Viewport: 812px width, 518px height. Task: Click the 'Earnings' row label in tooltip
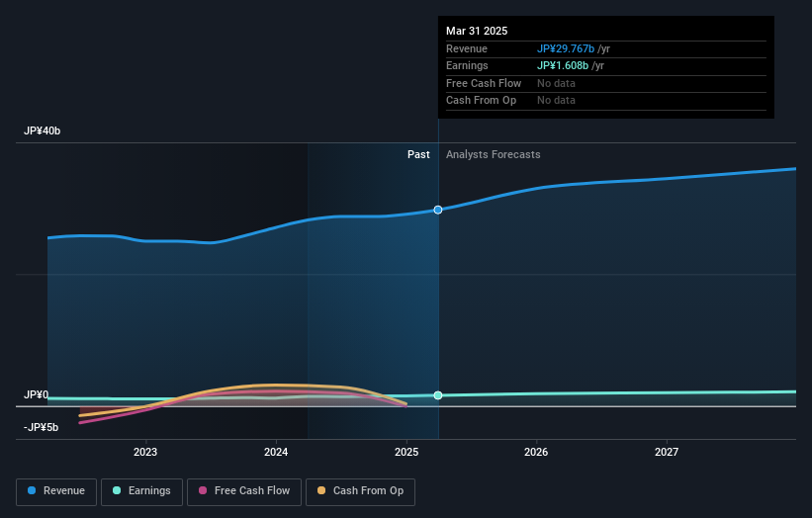click(467, 65)
